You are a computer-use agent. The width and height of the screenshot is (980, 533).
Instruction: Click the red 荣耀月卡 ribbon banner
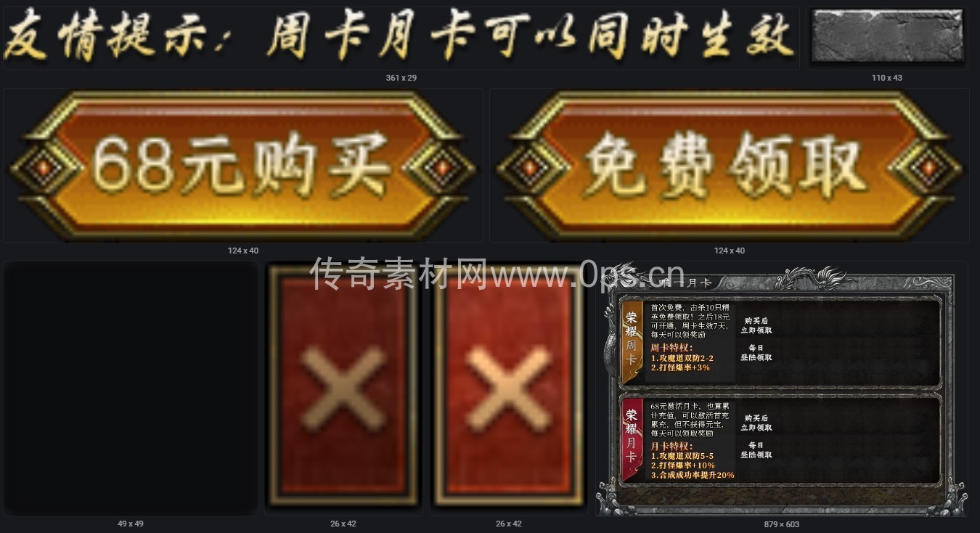[631, 440]
